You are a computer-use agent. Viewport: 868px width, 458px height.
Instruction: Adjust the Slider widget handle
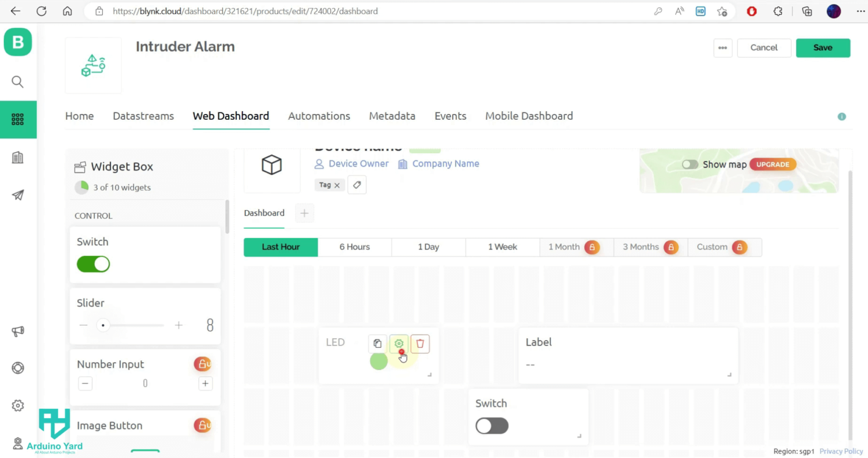point(103,325)
